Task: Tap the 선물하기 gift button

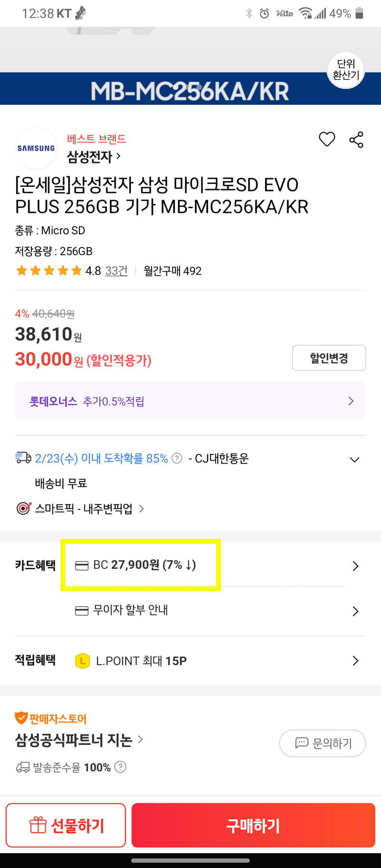Action: pos(66,825)
